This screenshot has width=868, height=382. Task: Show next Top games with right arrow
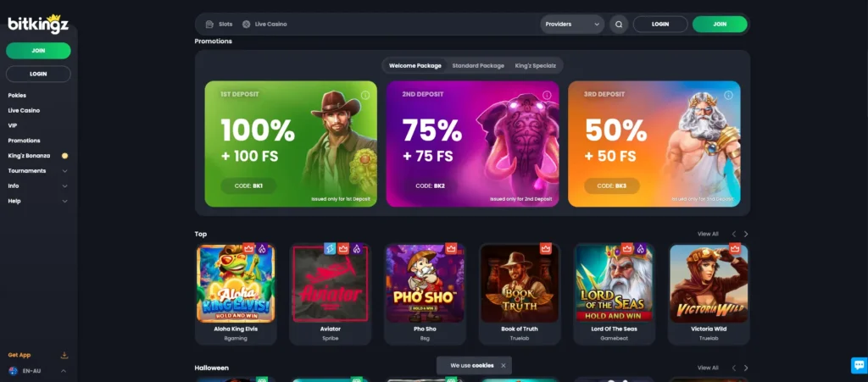[x=746, y=234]
